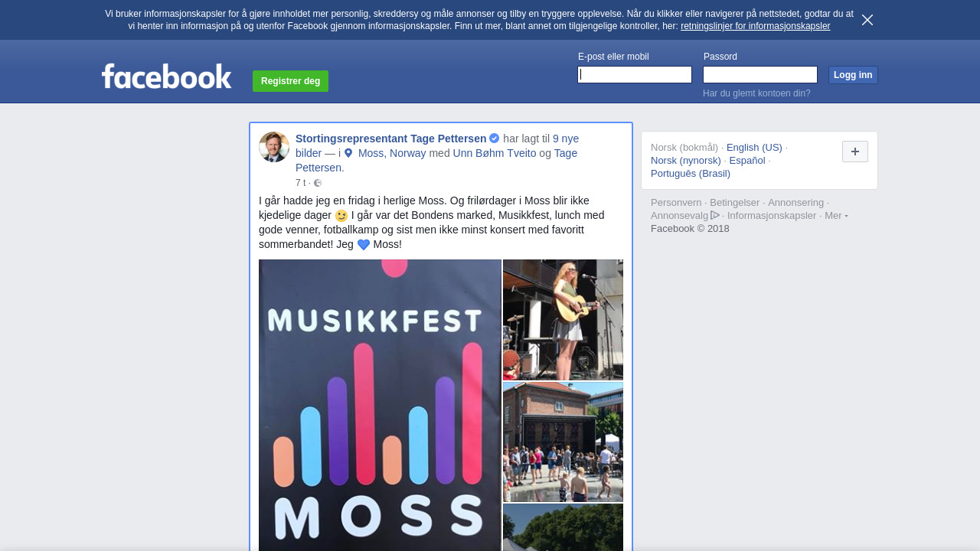Viewport: 980px width, 551px height.
Task: Open the Musikkfest Moss poster photo
Action: tap(380, 405)
